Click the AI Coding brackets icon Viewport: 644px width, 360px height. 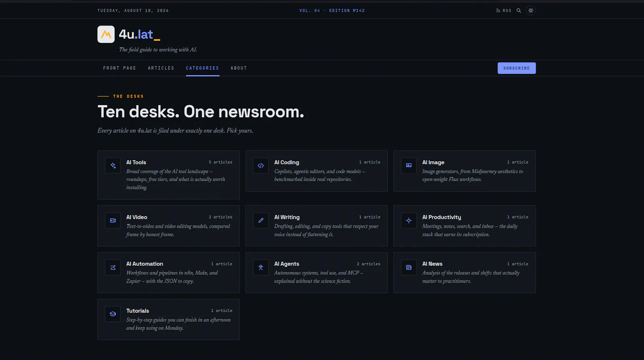(261, 166)
